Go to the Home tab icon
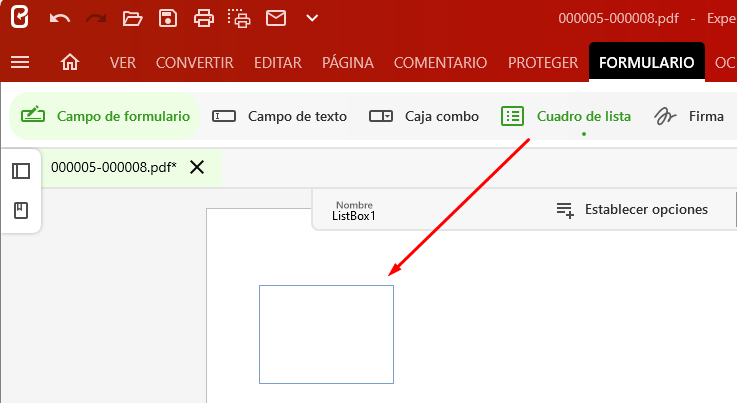This screenshot has height=403, width=737. [x=70, y=62]
